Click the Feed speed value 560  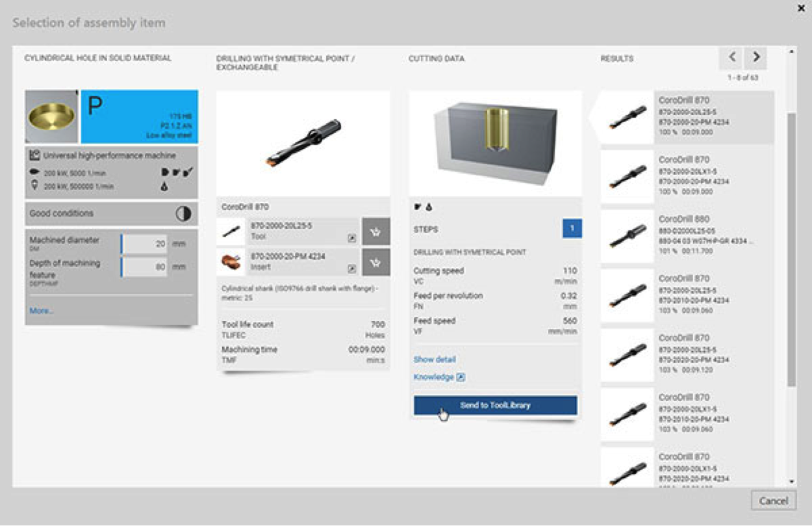[570, 321]
